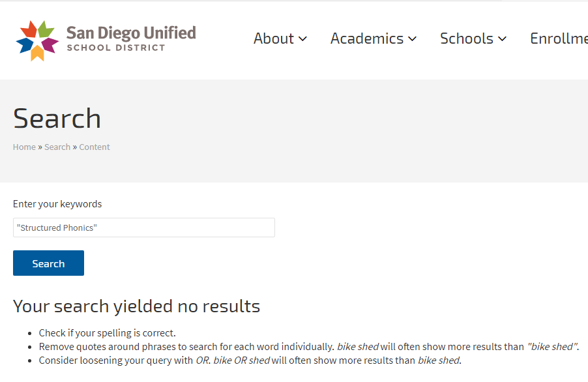Screen dimensions: 588x382
Task: Click the San Diego Unified star logo icon
Action: (37, 40)
